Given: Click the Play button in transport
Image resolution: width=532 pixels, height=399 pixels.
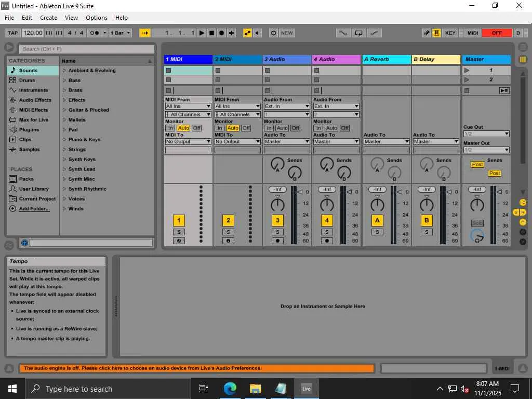Looking at the screenshot, I should pyautogui.click(x=202, y=33).
